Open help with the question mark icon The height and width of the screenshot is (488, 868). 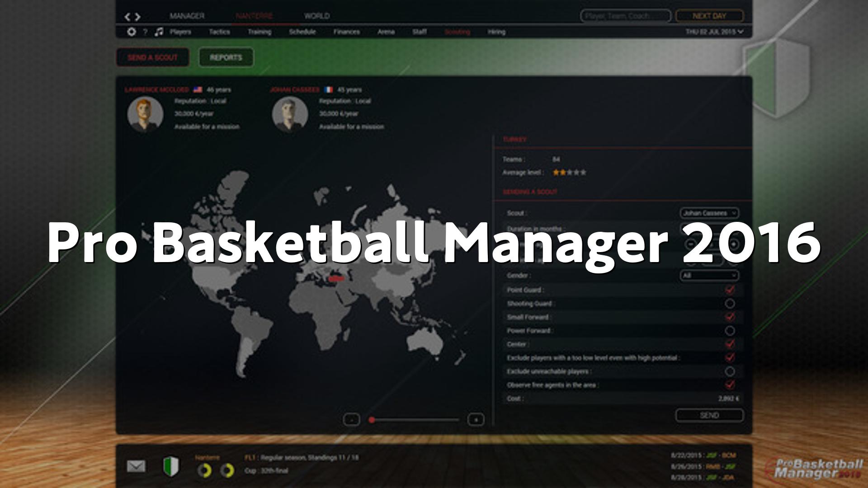(x=145, y=32)
